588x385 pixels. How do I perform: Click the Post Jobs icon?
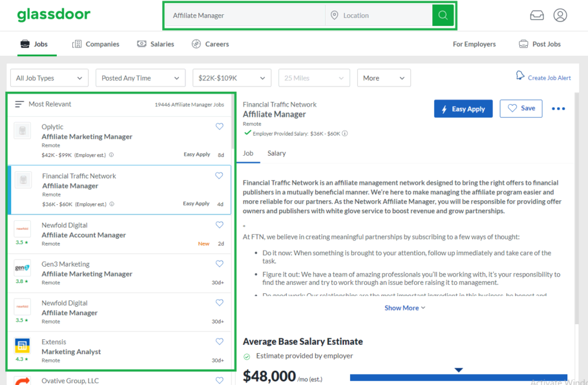[523, 44]
